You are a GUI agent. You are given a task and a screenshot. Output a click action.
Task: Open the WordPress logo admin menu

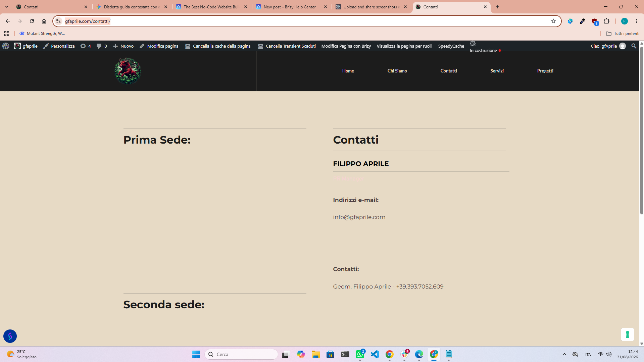[x=6, y=46]
